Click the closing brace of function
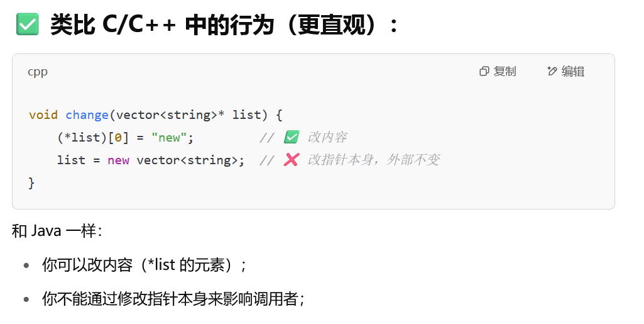The height and width of the screenshot is (324, 644). (31, 182)
